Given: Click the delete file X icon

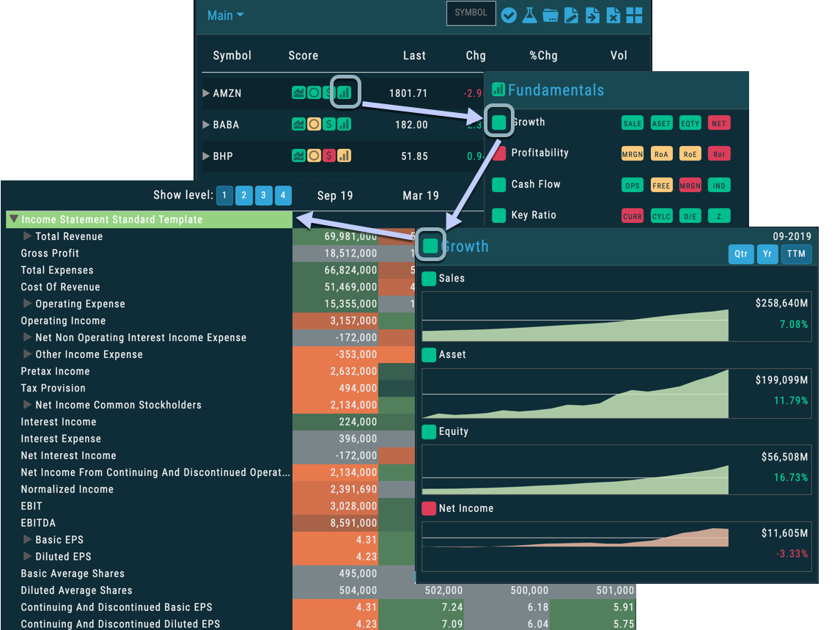Looking at the screenshot, I should coord(614,15).
